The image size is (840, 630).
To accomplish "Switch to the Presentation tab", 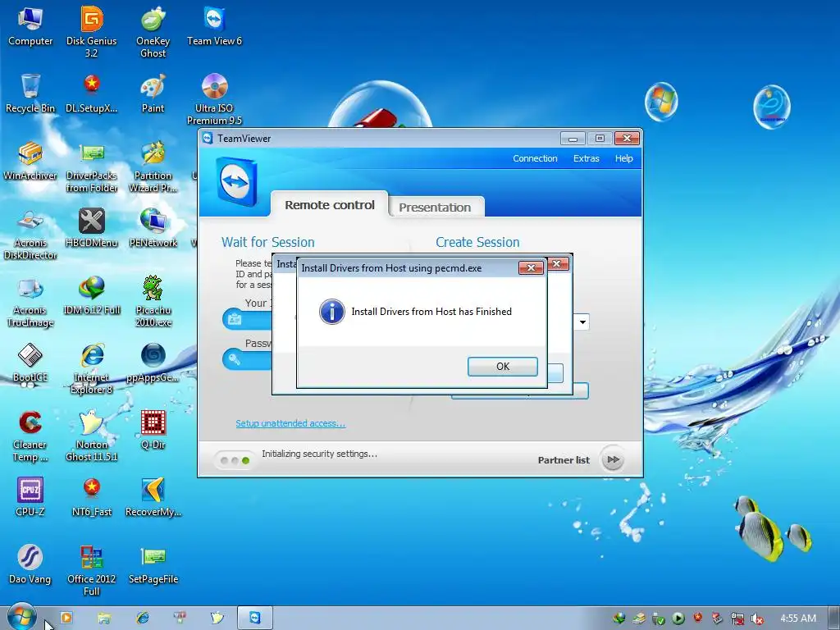I will pyautogui.click(x=435, y=208).
